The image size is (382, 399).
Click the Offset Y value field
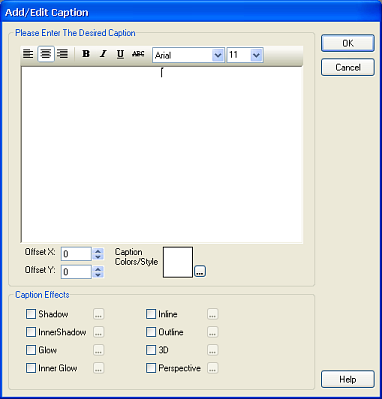[x=76, y=272]
